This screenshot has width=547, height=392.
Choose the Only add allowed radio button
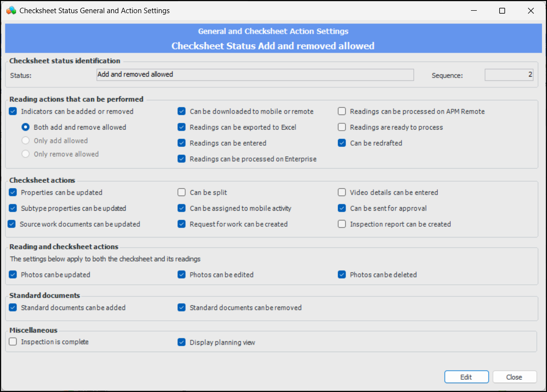click(26, 141)
